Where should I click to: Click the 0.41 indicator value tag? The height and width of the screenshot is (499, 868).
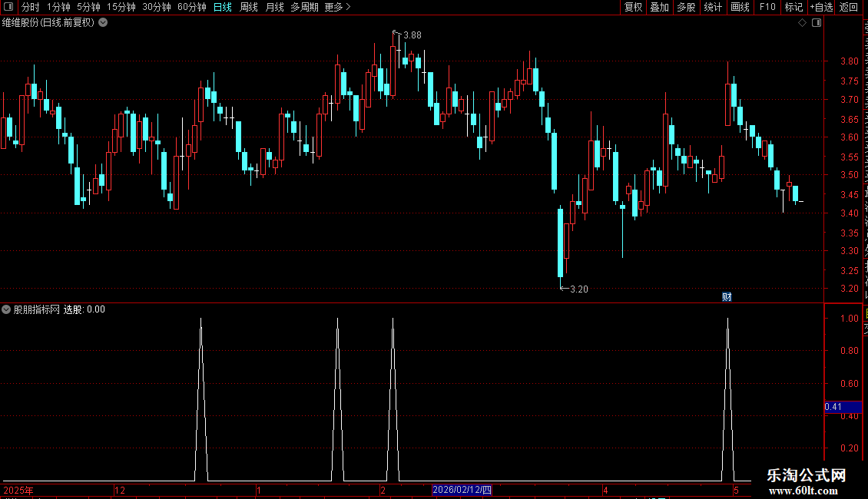coord(843,407)
